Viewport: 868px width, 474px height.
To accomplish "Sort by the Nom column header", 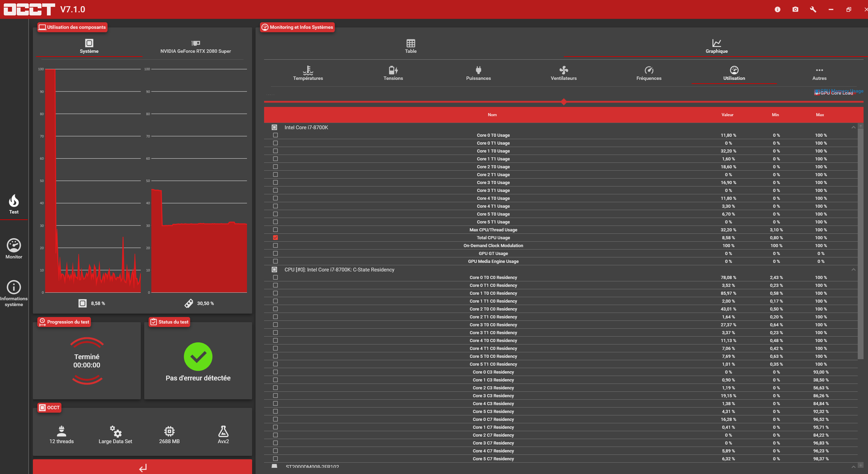I will (492, 115).
